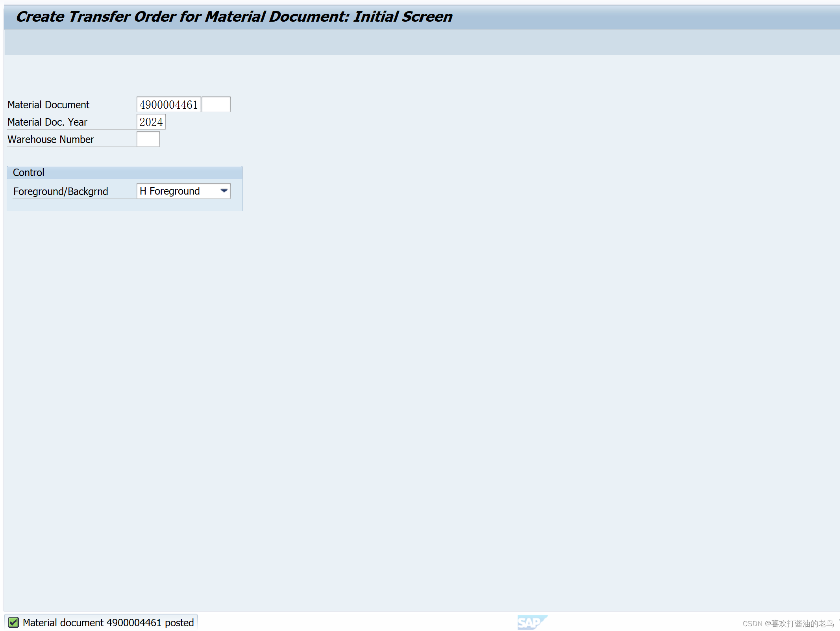Click the green checkmark status icon
The width and height of the screenshot is (840, 631).
[13, 622]
